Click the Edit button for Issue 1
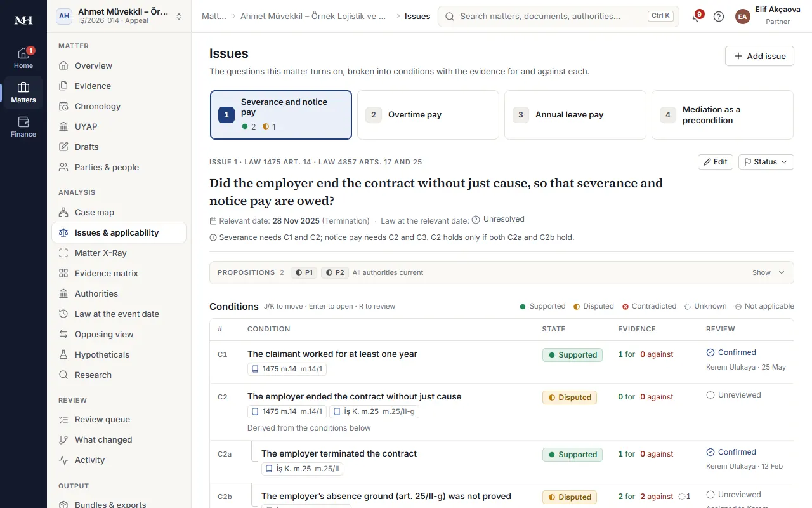This screenshot has height=508, width=812. click(x=716, y=162)
